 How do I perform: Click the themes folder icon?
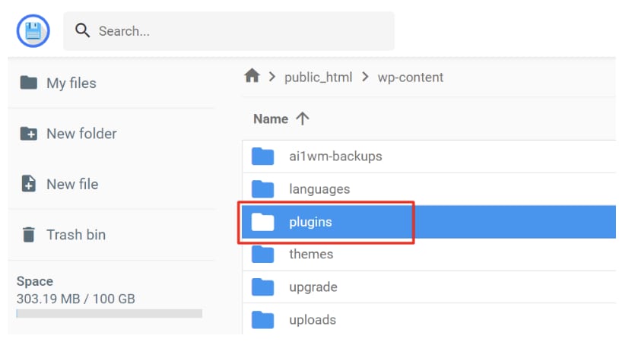[263, 254]
